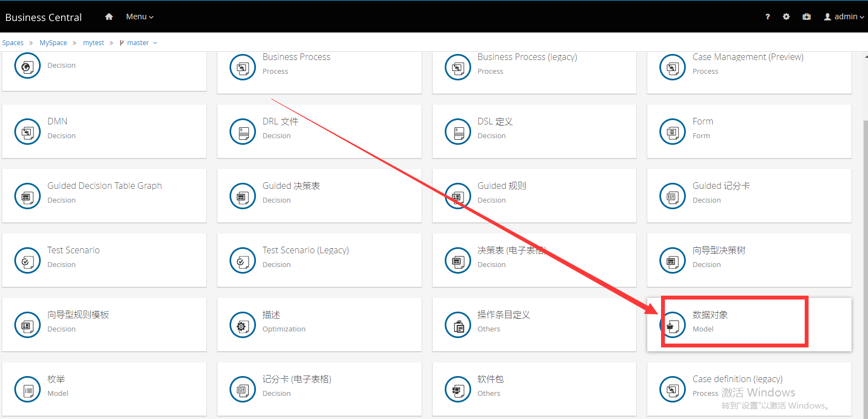Screen dimensions: 868x419
Task: Click Business Central logo title
Action: coord(43,17)
